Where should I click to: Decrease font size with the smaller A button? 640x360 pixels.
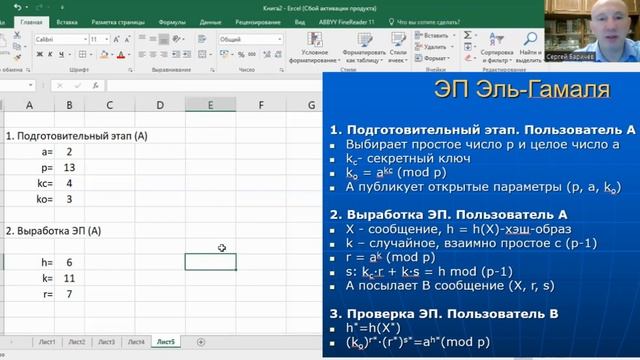point(127,39)
